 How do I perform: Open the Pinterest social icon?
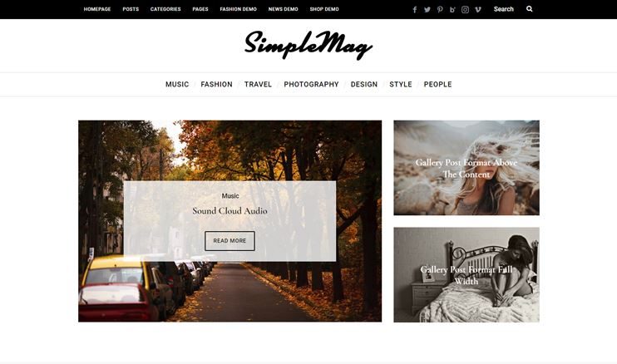440,9
